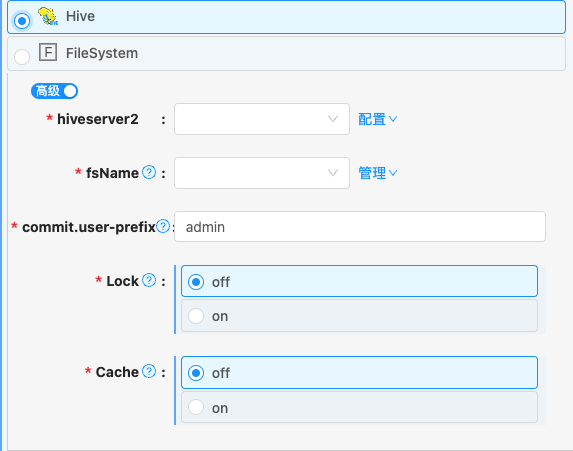Click the FileSystem F icon
This screenshot has width=573, height=451.
pos(48,52)
